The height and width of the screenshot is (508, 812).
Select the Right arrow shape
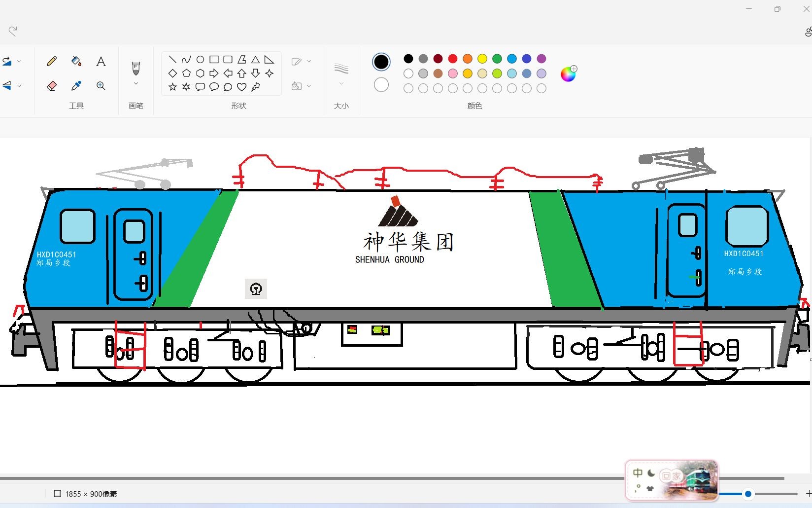(x=214, y=73)
